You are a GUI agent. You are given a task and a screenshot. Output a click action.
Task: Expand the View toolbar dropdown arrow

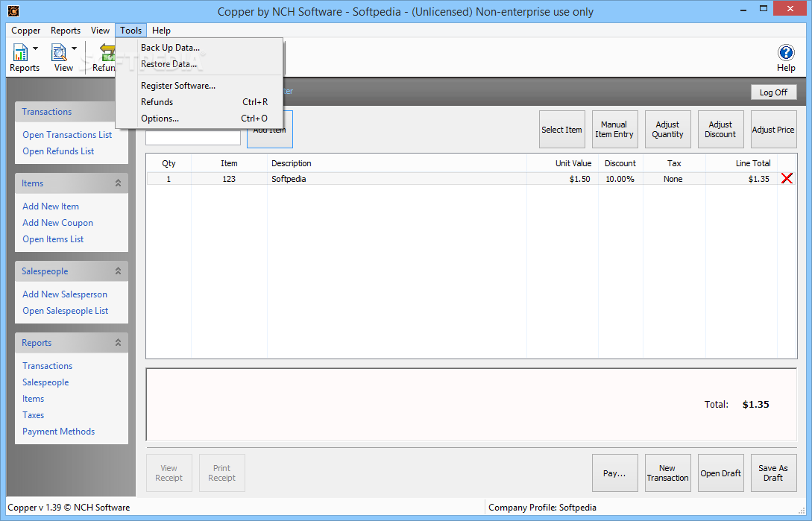click(74, 48)
